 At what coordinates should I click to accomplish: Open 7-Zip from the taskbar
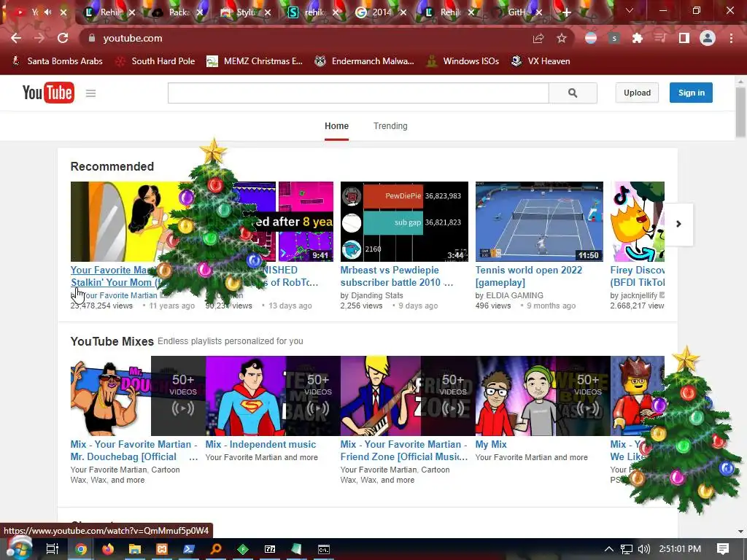coord(270,549)
